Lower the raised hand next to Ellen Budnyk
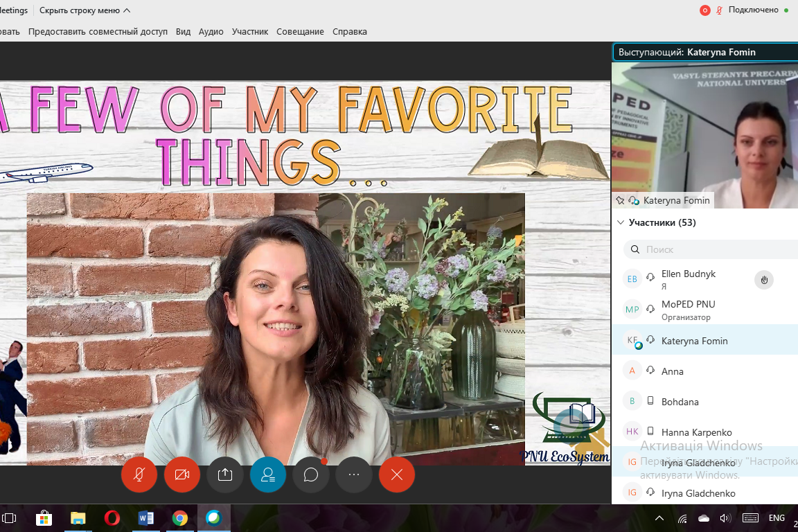Image resolution: width=798 pixels, height=532 pixels. 763,280
